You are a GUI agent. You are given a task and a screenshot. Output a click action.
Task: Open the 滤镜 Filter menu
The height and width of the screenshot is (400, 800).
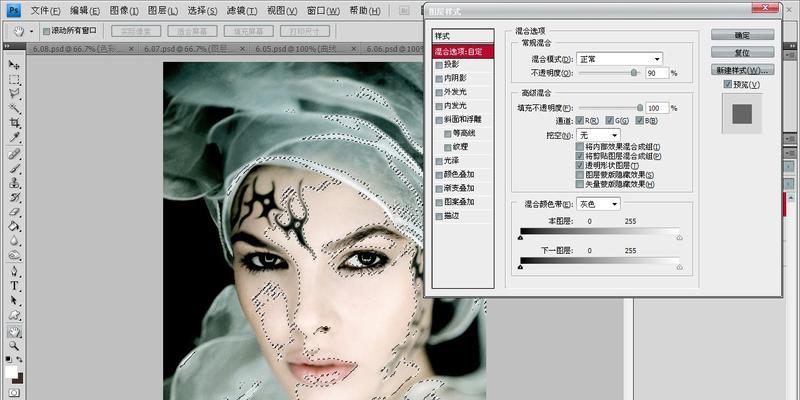coord(241,11)
